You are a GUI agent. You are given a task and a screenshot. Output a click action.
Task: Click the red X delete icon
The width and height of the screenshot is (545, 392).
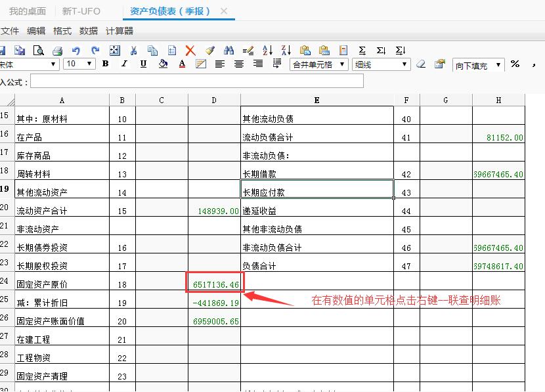point(190,51)
